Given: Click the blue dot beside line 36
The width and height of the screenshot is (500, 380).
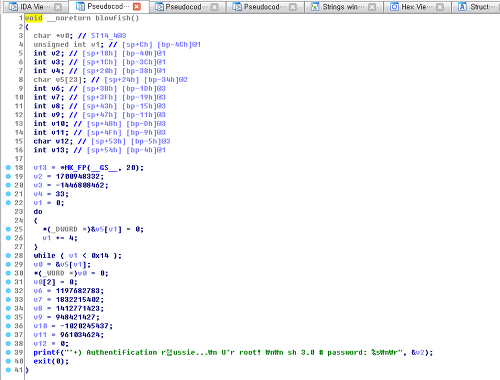Looking at the screenshot, I should 8,326.
